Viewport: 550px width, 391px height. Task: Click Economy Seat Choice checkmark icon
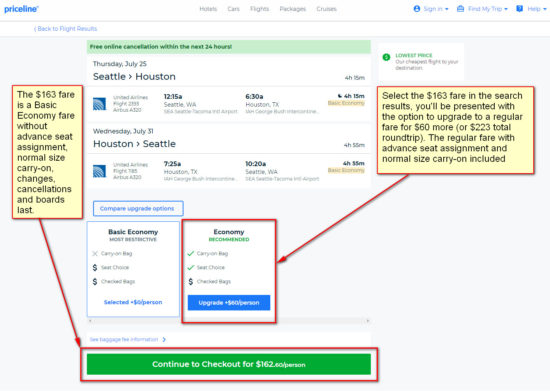coord(191,268)
